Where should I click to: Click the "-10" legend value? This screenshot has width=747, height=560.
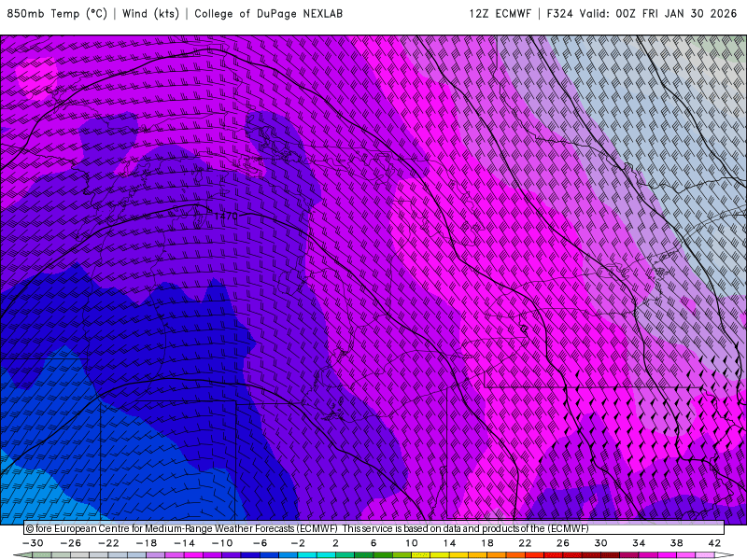(222, 543)
